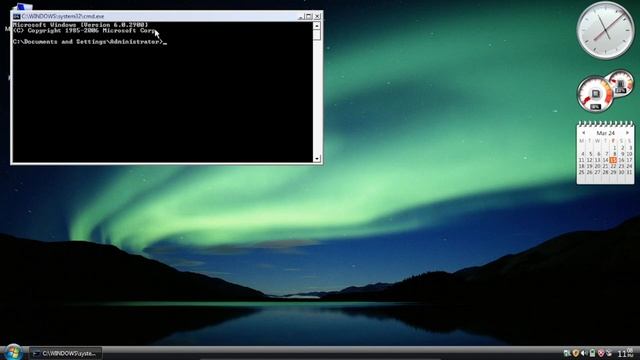Click the analog clock gadget
This screenshot has height=360, width=640.
pyautogui.click(x=605, y=30)
